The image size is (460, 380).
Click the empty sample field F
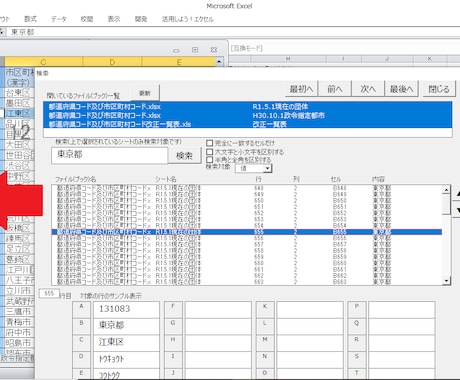point(218,309)
